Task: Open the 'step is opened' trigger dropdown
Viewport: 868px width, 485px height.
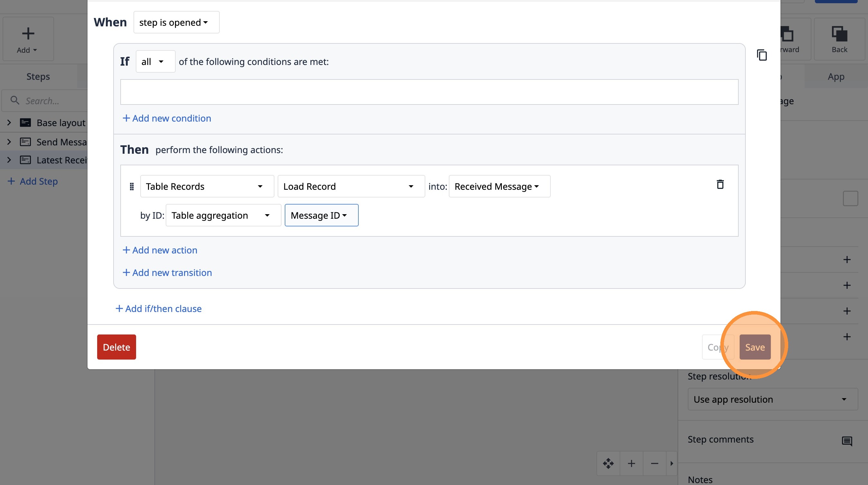Action: click(x=176, y=22)
